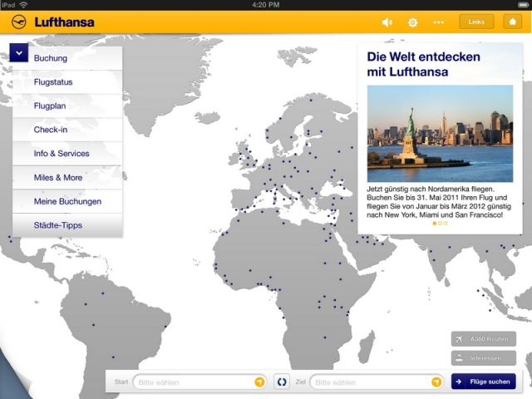Viewport: 532px width, 399px height.
Task: Tap the battery icon in status bar
Action: tap(524, 5)
